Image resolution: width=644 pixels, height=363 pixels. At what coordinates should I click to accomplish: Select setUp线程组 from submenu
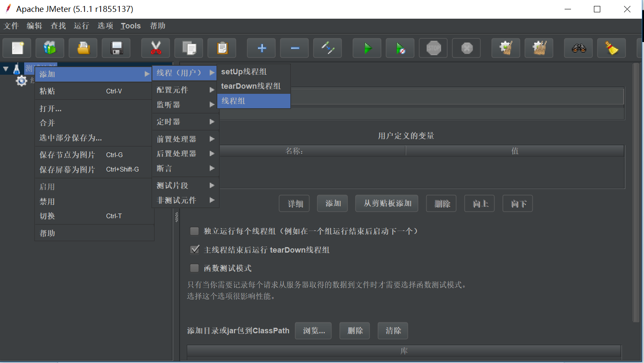click(x=254, y=72)
